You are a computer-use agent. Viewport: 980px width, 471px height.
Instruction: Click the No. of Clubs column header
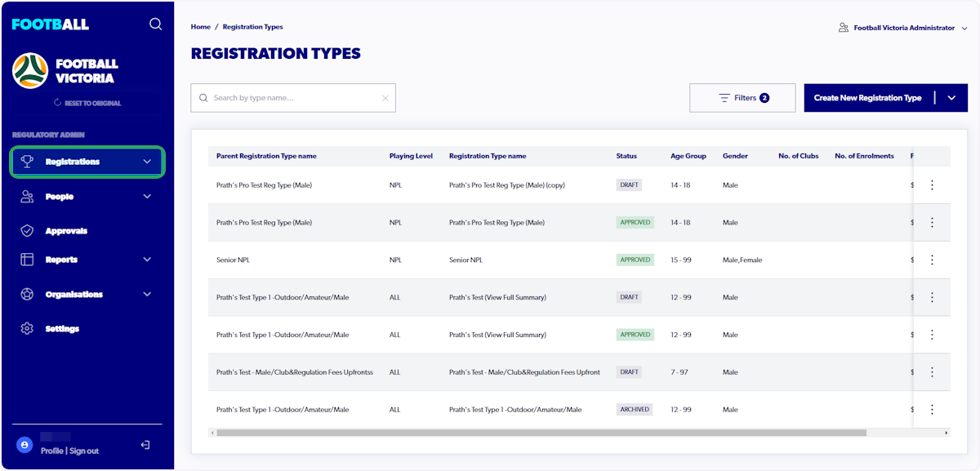[x=799, y=156]
